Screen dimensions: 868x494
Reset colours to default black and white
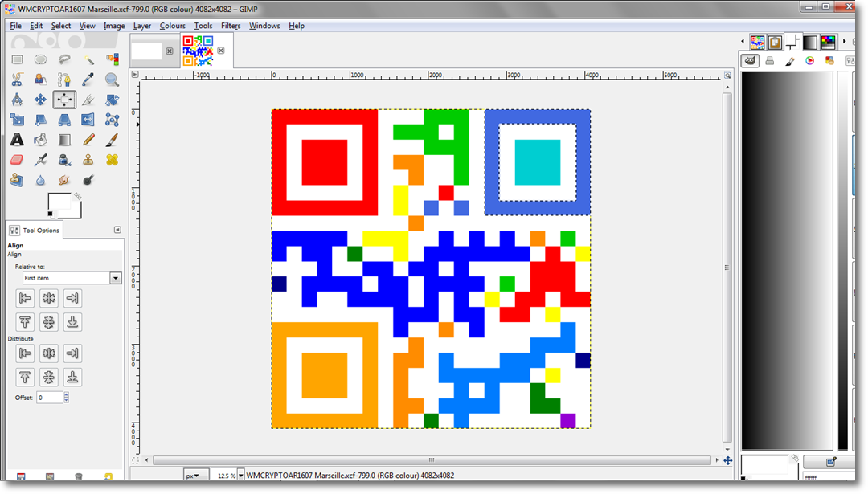[x=51, y=214]
